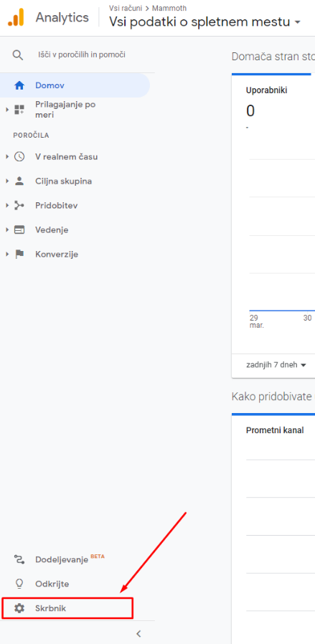Click the Prilagajanje po meri dashboard icon
The image size is (315, 644).
tap(19, 110)
